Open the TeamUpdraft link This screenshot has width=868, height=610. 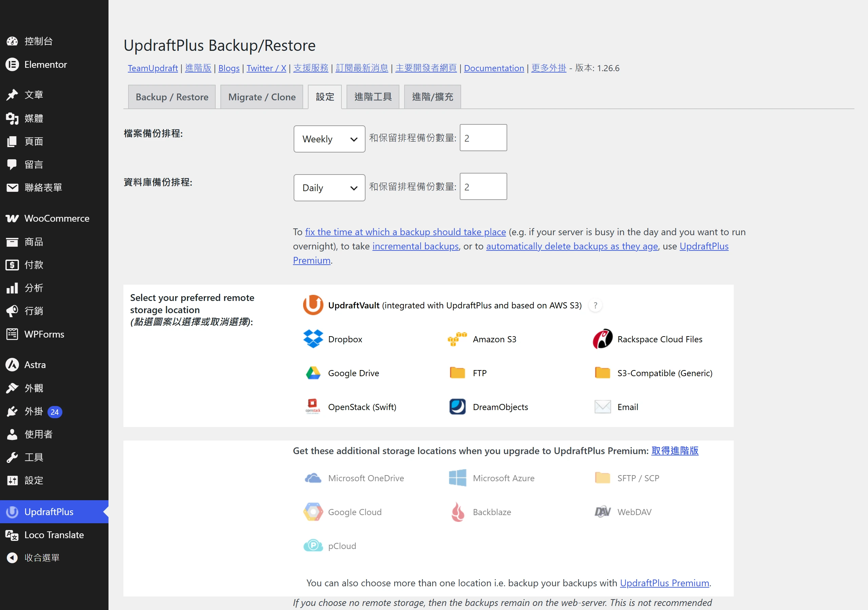pyautogui.click(x=153, y=68)
